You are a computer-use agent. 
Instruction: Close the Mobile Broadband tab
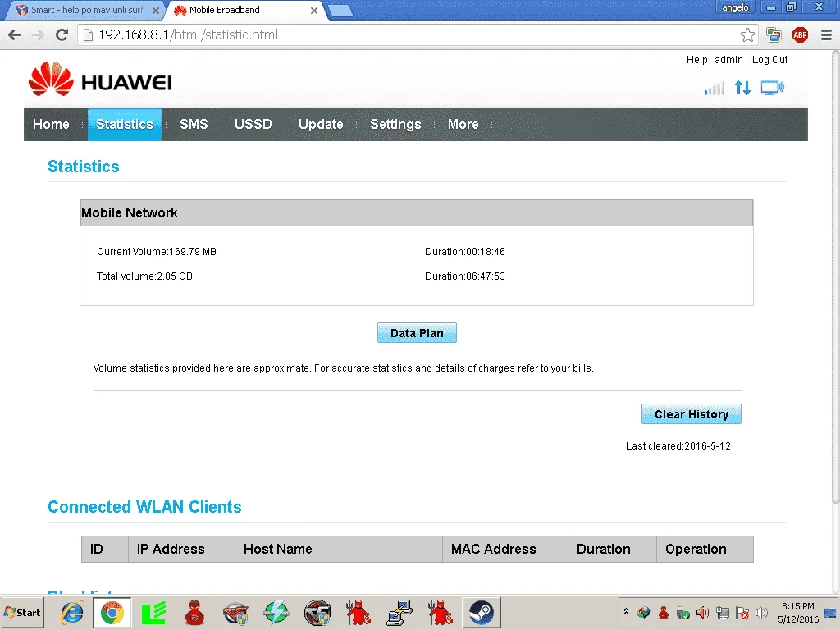(314, 10)
